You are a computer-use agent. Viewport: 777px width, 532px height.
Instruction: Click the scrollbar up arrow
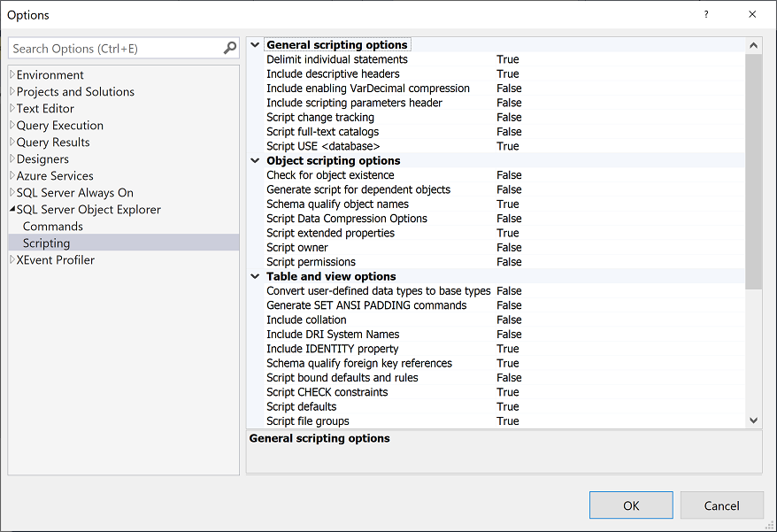pos(753,46)
